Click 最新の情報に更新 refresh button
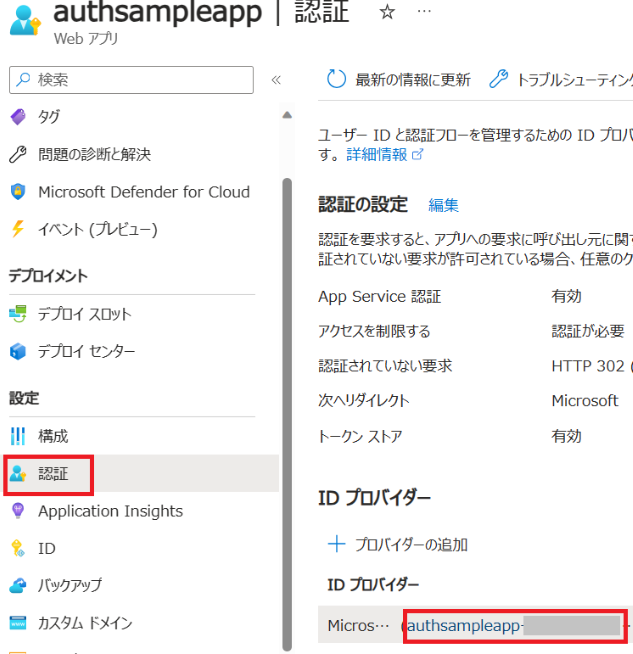This screenshot has height=654, width=633. point(399,80)
